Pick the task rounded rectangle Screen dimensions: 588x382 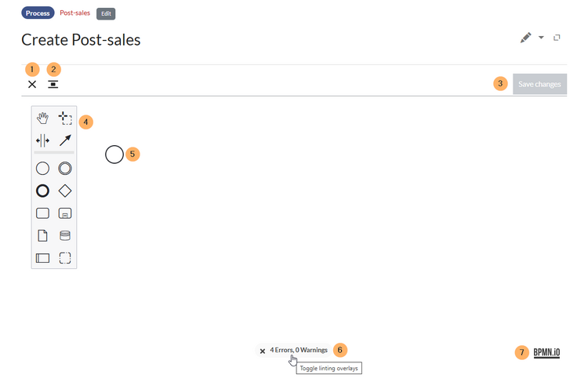tap(42, 213)
